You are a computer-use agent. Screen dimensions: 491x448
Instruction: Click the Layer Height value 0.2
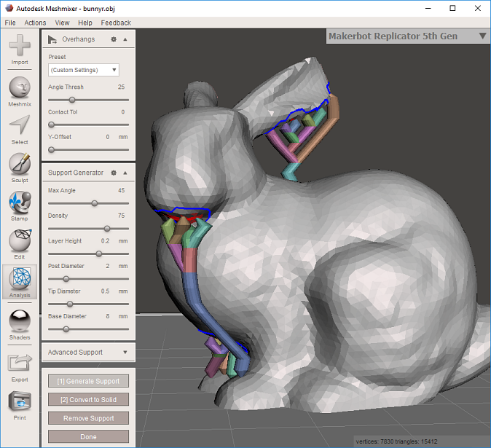[x=105, y=241]
